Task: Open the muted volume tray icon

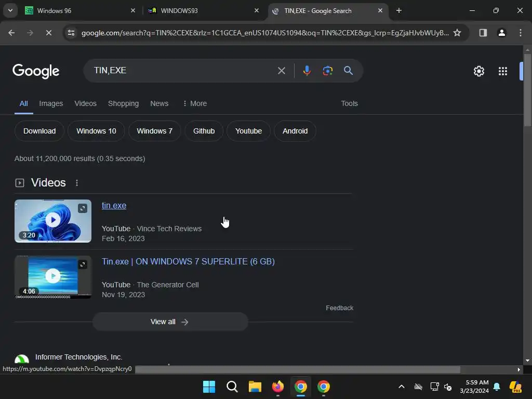Action: pyautogui.click(x=448, y=387)
